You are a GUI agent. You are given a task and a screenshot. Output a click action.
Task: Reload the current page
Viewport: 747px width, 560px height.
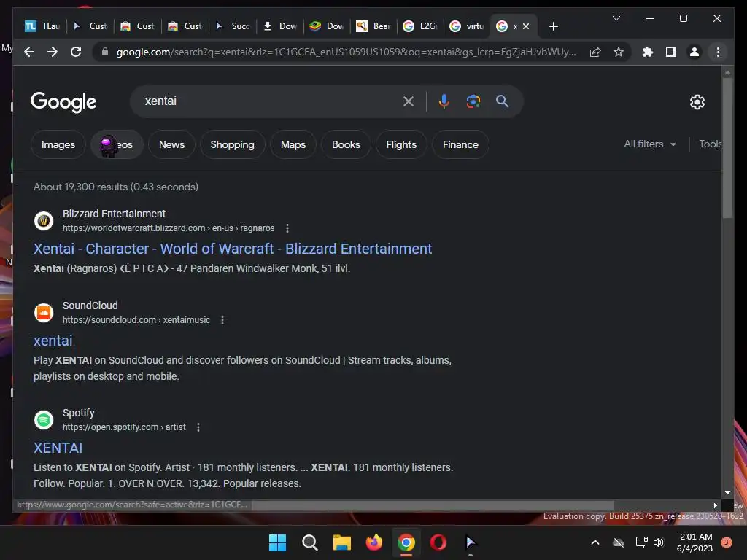[x=76, y=52]
